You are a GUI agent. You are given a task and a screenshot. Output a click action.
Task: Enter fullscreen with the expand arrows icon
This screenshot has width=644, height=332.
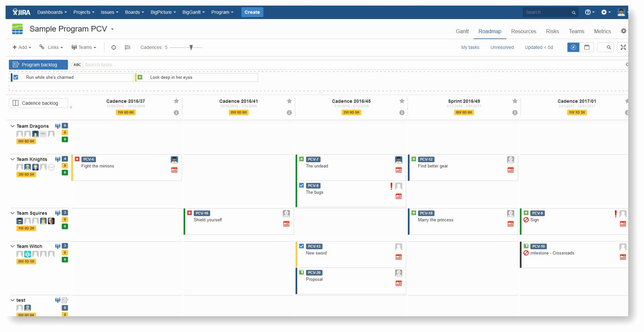(x=623, y=47)
